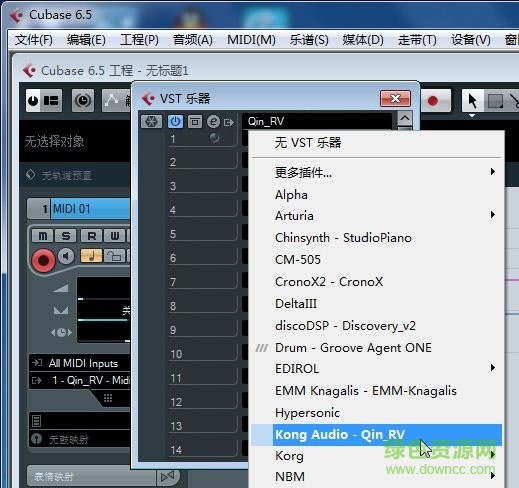Image resolution: width=519 pixels, height=488 pixels.
Task: Select DeltaIII instrument
Action: (376, 303)
